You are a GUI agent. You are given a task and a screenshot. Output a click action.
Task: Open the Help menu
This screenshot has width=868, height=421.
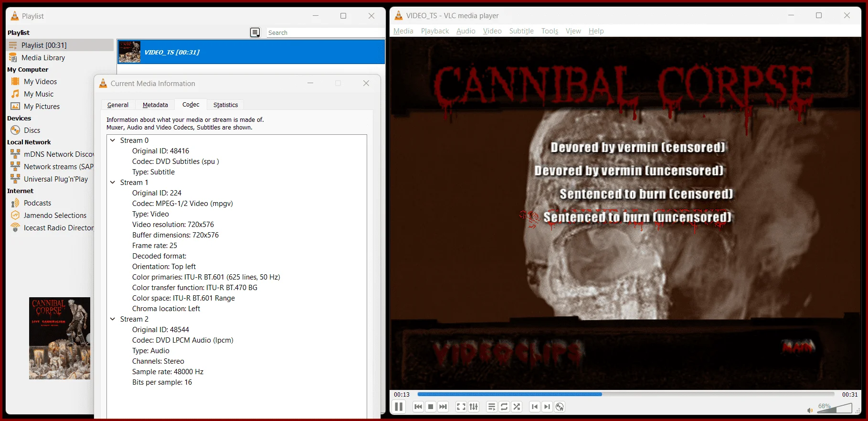pyautogui.click(x=596, y=31)
